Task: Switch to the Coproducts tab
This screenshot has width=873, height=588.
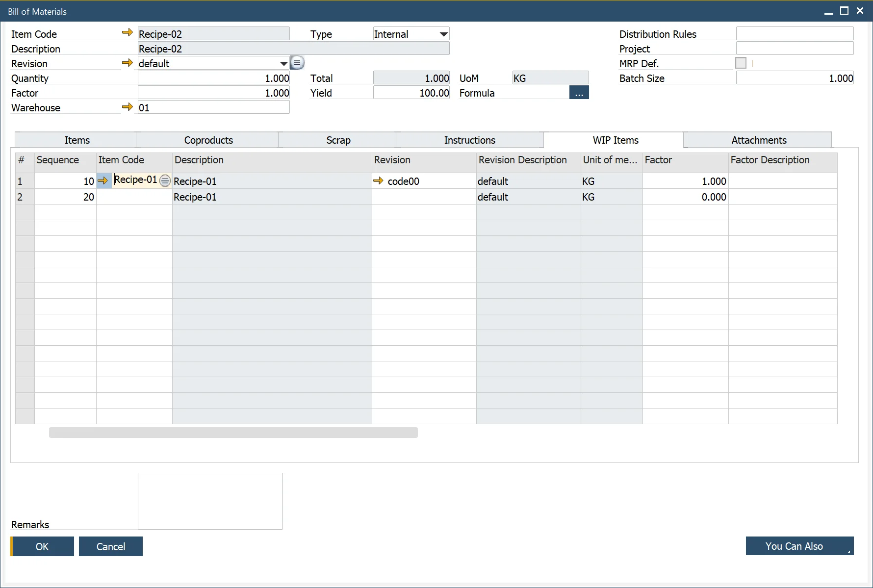Action: 208,140
